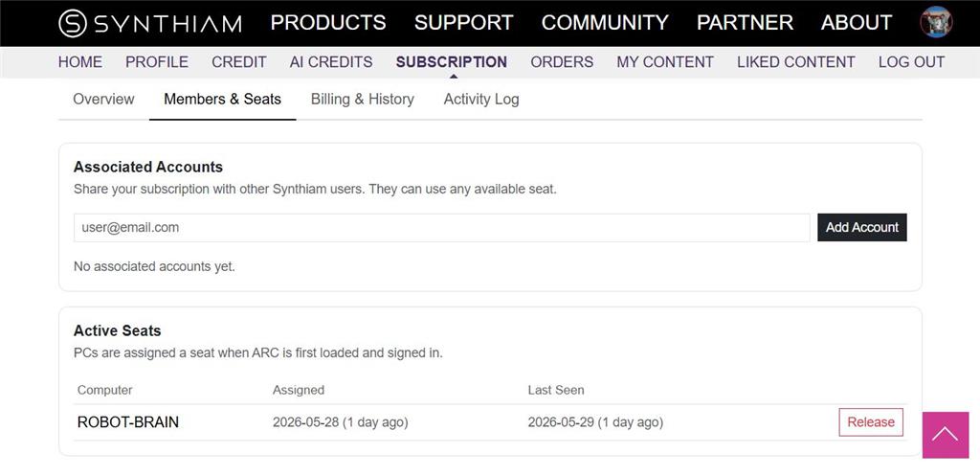Open the ABOUT menu

click(x=857, y=23)
